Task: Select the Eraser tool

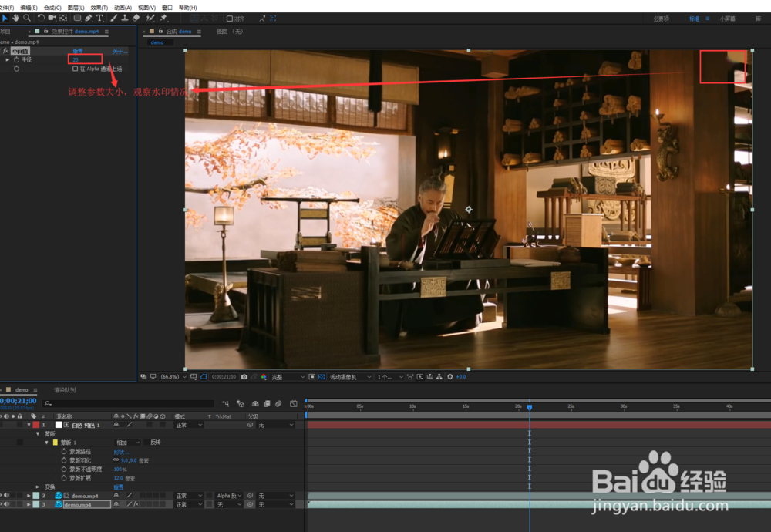Action: click(136, 19)
